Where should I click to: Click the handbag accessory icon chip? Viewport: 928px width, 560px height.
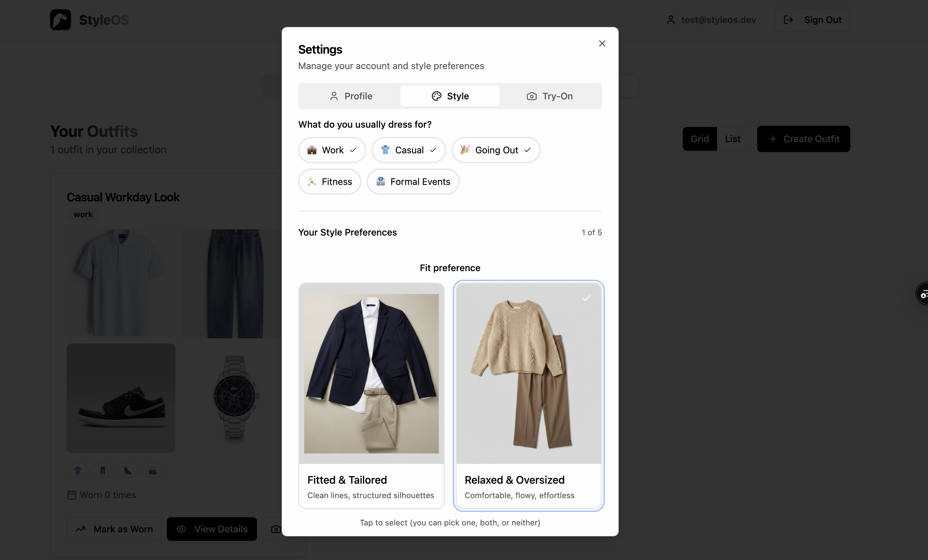pos(153,471)
